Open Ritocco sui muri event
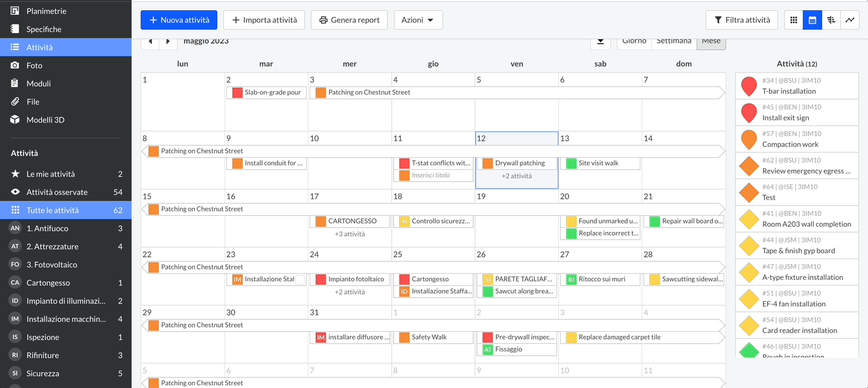The image size is (868, 388). coord(600,279)
